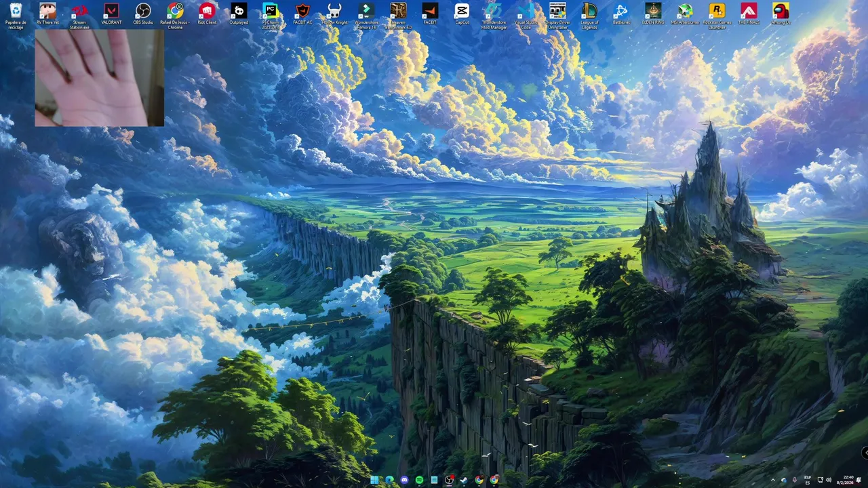868x488 pixels.
Task: Click the webcam hand overlay thumbnail
Action: pos(99,78)
